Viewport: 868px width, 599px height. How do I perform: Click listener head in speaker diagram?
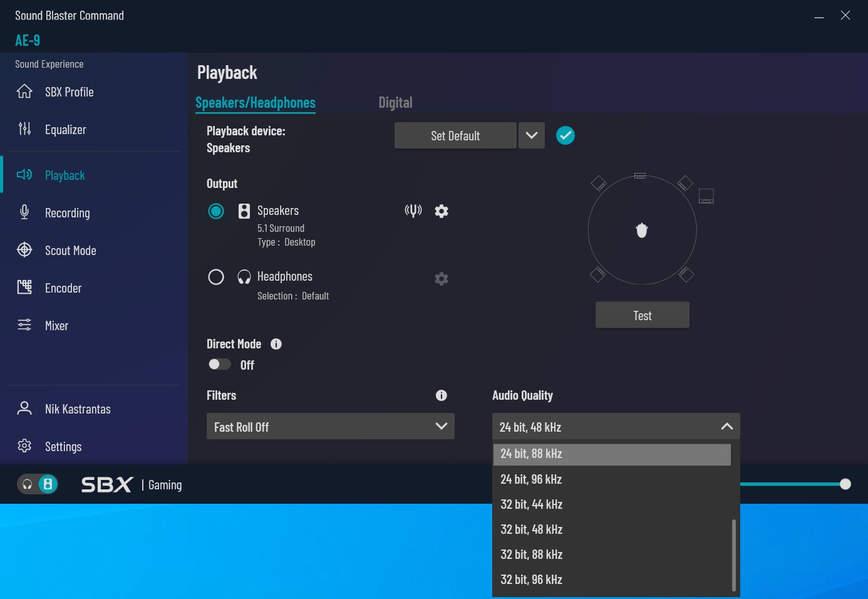642,231
